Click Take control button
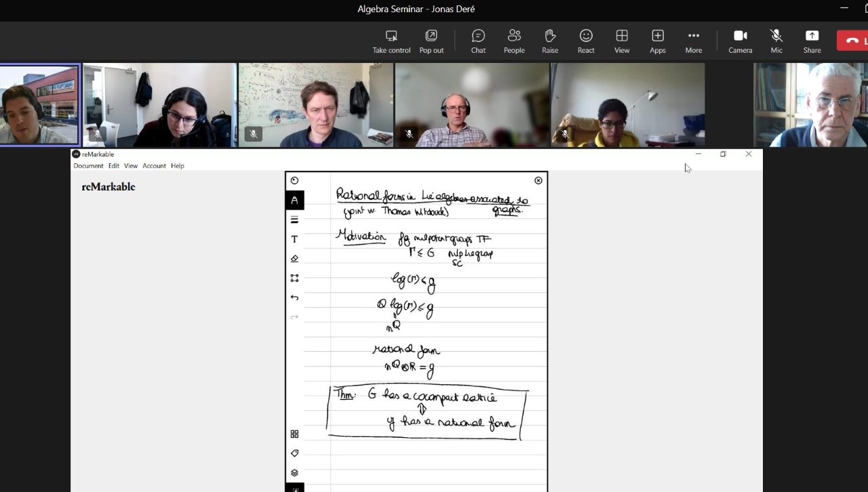This screenshot has width=868, height=492. [x=391, y=41]
